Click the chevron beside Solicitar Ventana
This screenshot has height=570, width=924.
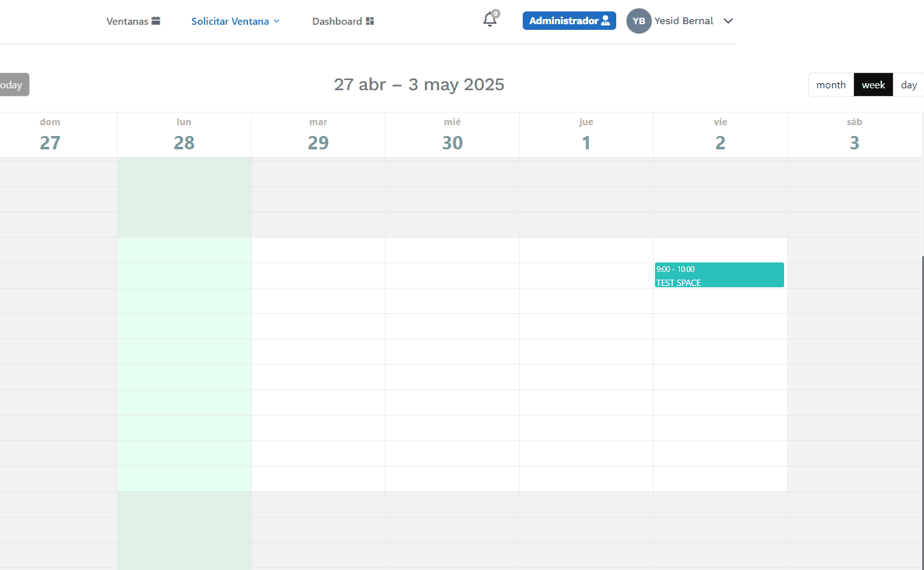pos(278,21)
